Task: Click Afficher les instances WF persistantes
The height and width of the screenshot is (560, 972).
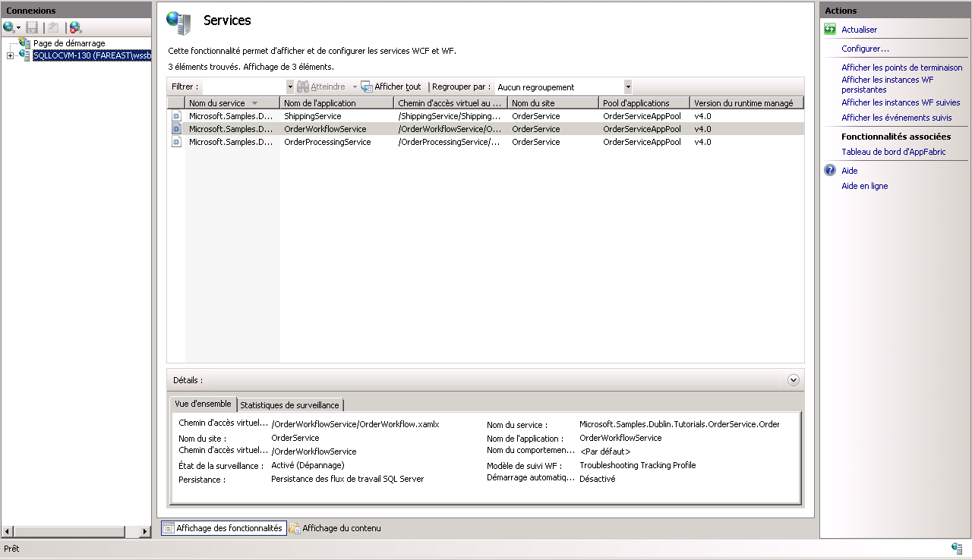Action: [888, 84]
